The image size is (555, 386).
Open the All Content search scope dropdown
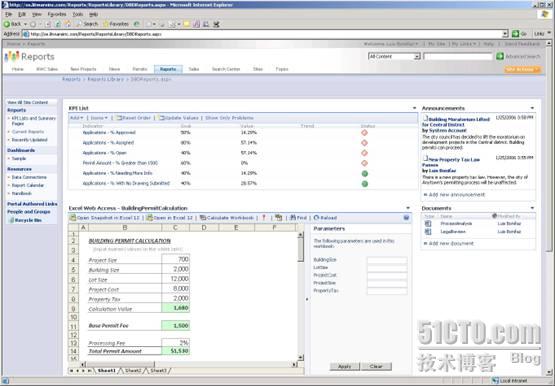(417, 57)
